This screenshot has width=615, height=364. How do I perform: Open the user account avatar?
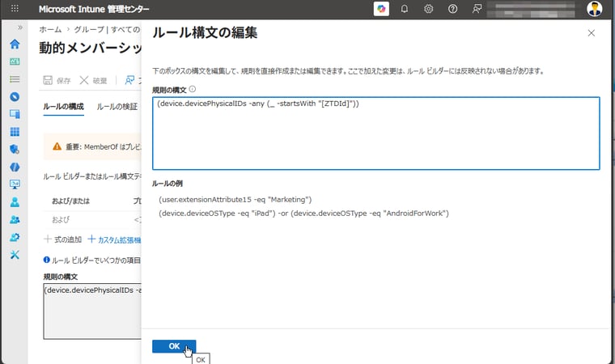pos(595,9)
